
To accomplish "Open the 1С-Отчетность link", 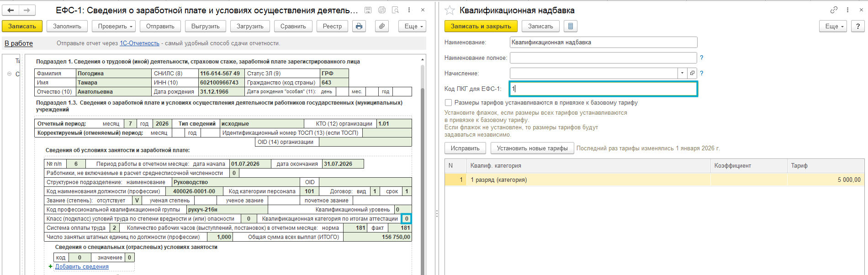I will pos(139,43).
